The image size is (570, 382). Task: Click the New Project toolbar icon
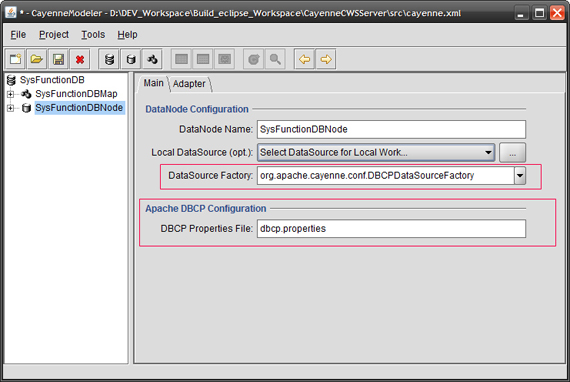[x=15, y=59]
